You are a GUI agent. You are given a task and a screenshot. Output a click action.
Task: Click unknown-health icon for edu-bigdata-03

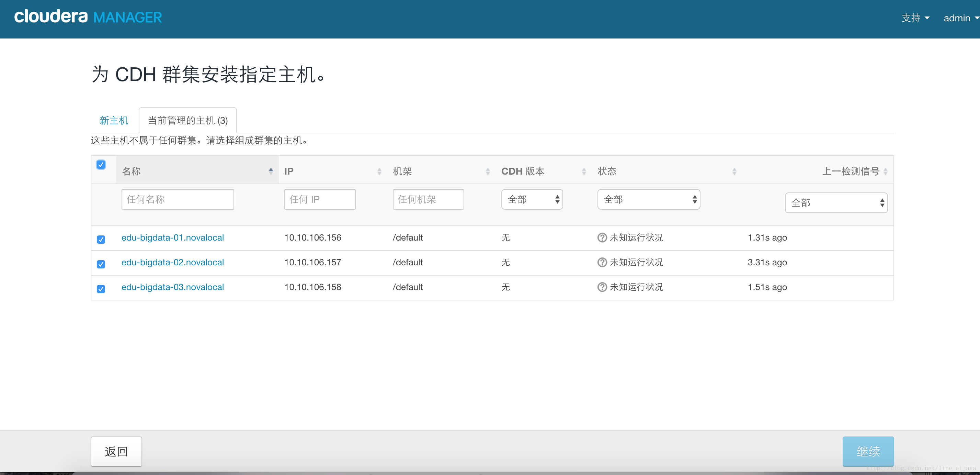tap(602, 287)
